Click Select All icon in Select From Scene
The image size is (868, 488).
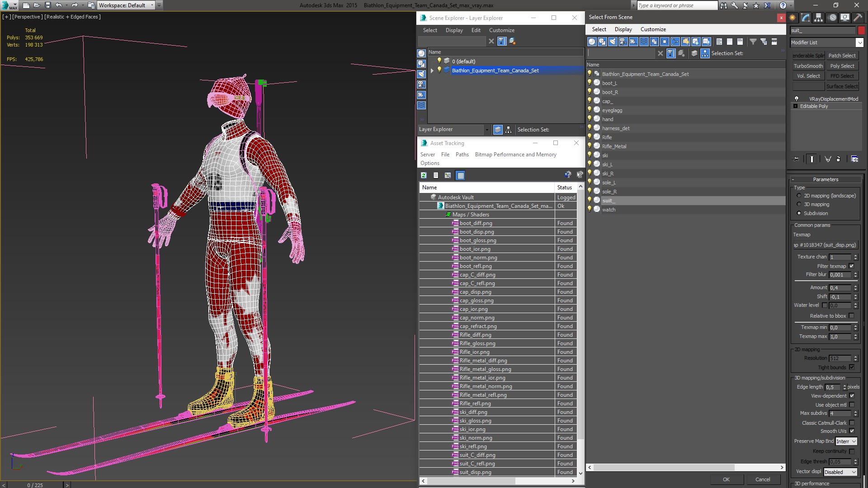[719, 42]
